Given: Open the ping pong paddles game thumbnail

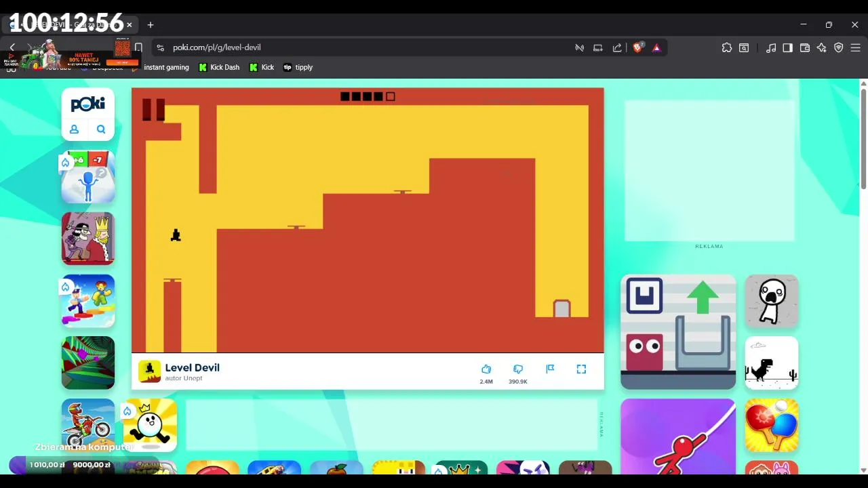Looking at the screenshot, I should click(x=772, y=425).
